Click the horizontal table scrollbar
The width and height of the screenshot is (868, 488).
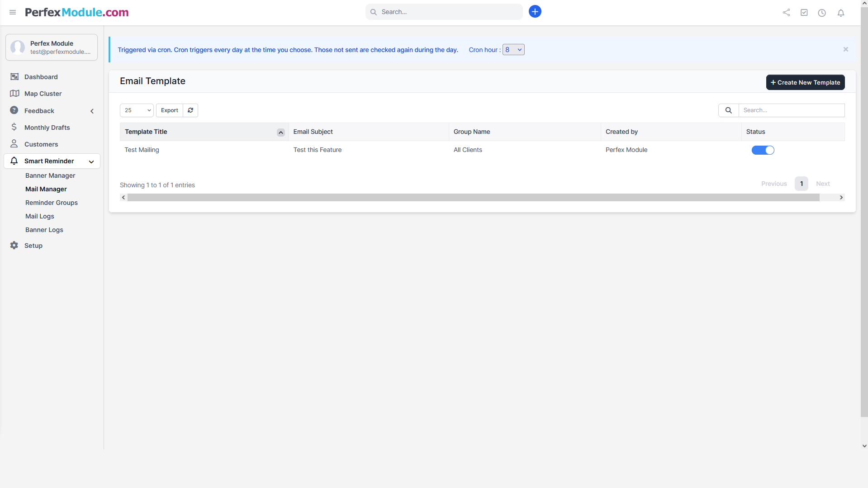[473, 198]
